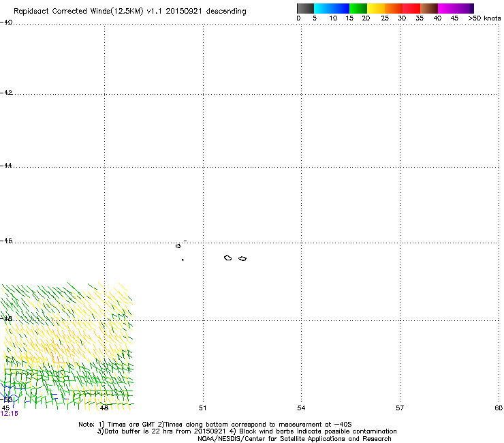This screenshot has height=443, width=504.
Task: Click the '-40' latitude axis label
Action: [6, 22]
